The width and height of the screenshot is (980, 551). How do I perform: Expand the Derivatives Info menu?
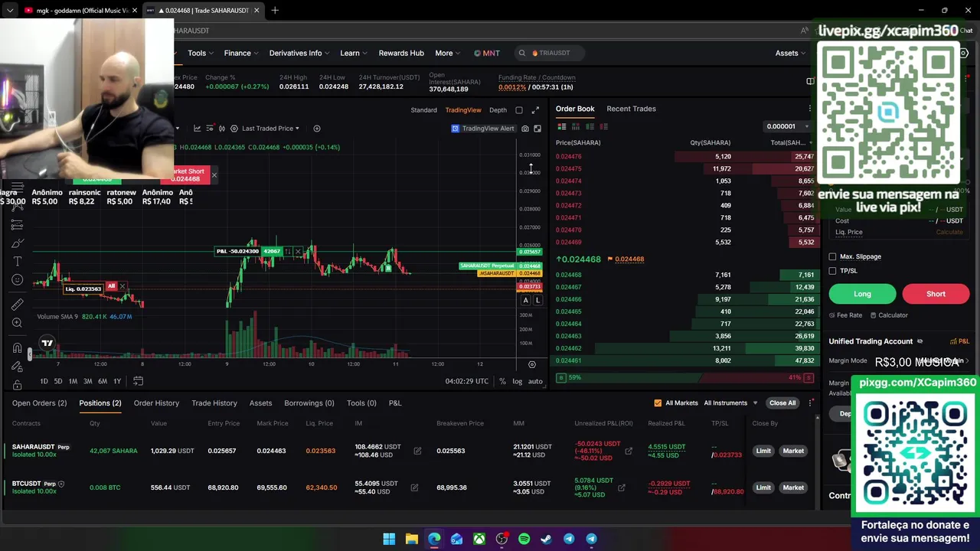pos(299,53)
